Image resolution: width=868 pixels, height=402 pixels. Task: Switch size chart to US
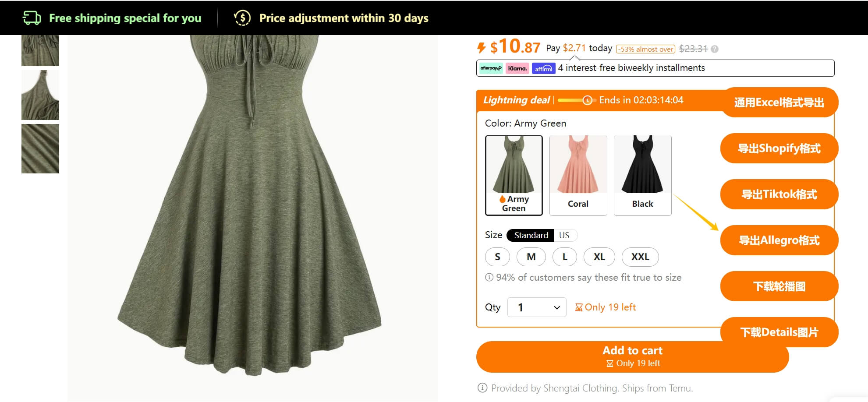coord(564,235)
